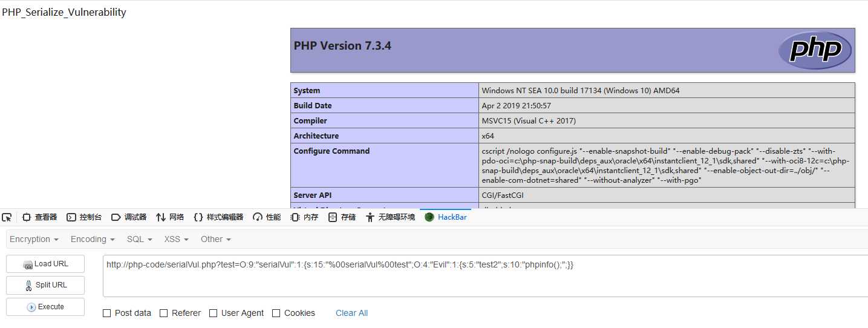Click the Split URL button

45,285
